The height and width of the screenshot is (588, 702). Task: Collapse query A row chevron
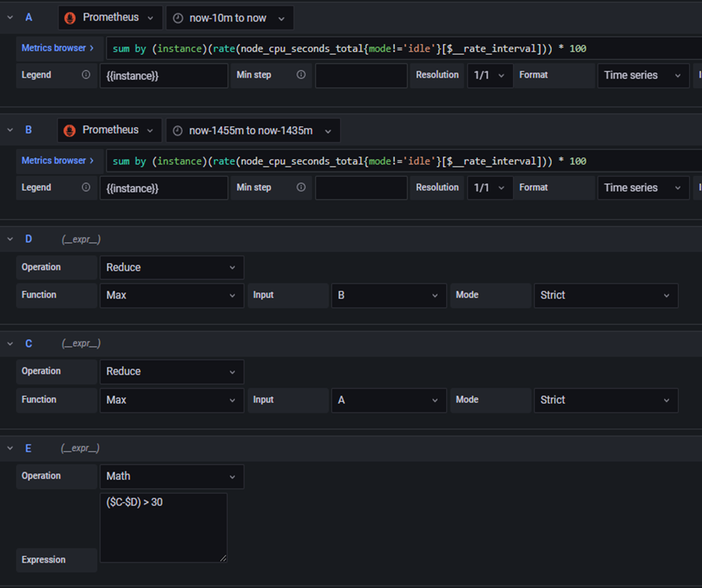pyautogui.click(x=10, y=17)
